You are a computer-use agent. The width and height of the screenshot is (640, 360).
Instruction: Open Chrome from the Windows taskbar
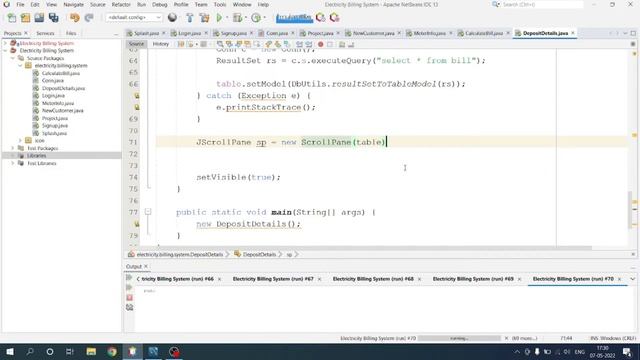112,351
